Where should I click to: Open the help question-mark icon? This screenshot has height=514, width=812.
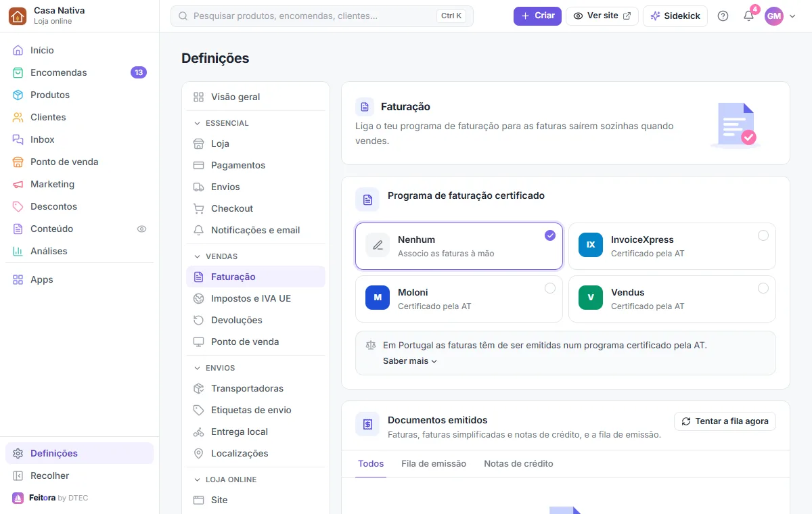(723, 16)
